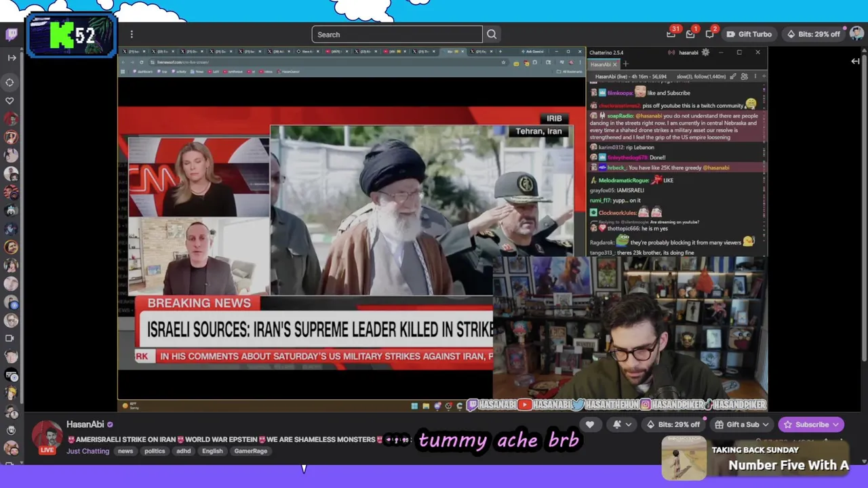Open Prime loot icon with 31 badge
868x488 pixels.
672,33
